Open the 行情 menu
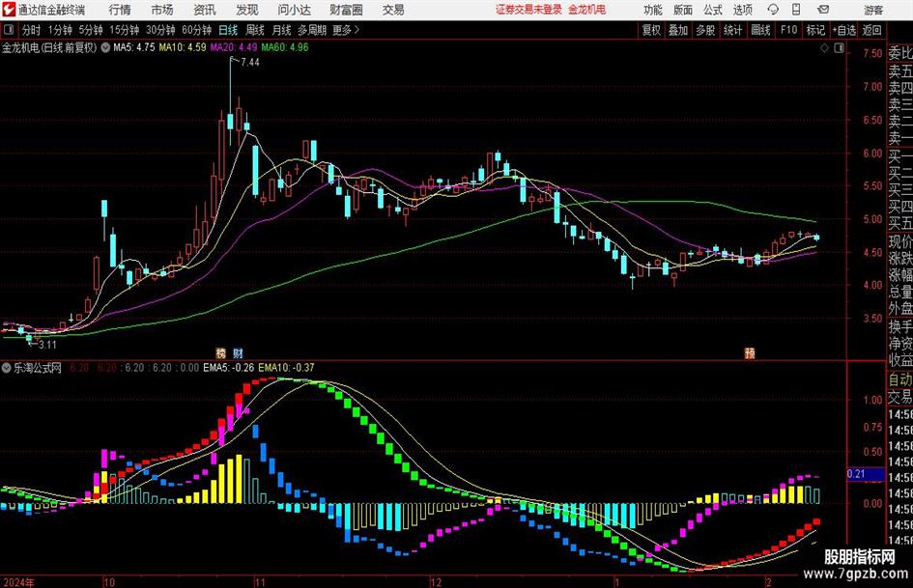 120,10
